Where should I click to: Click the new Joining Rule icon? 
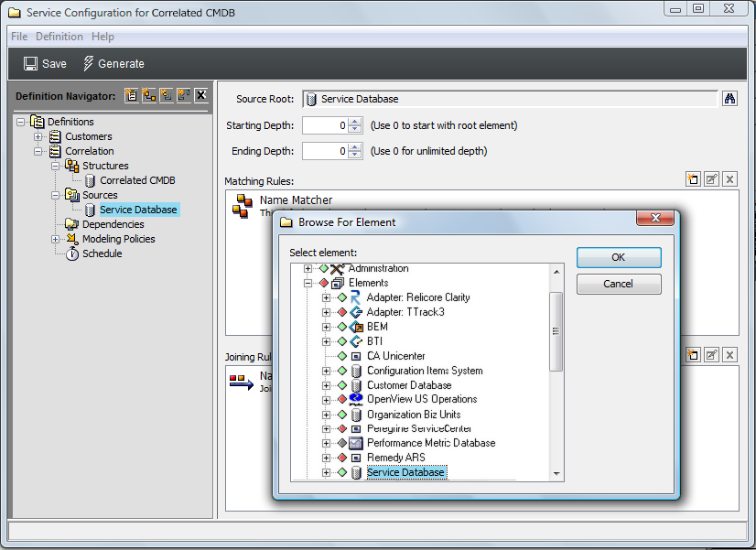(693, 355)
